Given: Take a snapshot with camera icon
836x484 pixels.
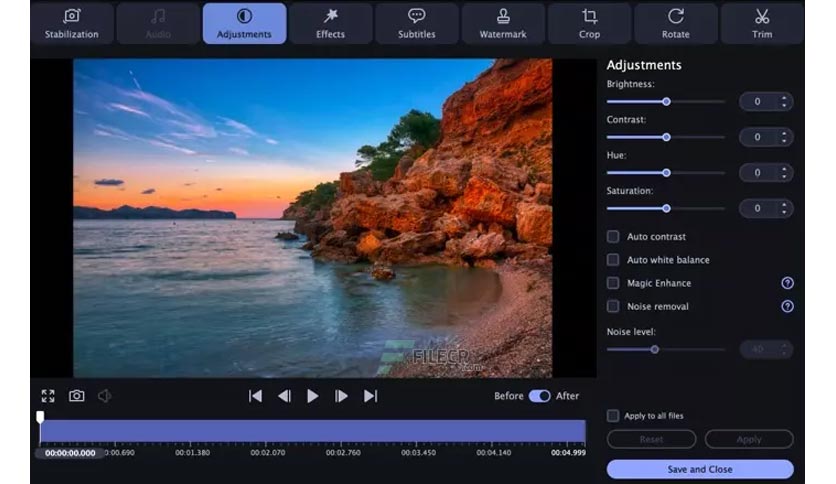Looking at the screenshot, I should coord(76,396).
